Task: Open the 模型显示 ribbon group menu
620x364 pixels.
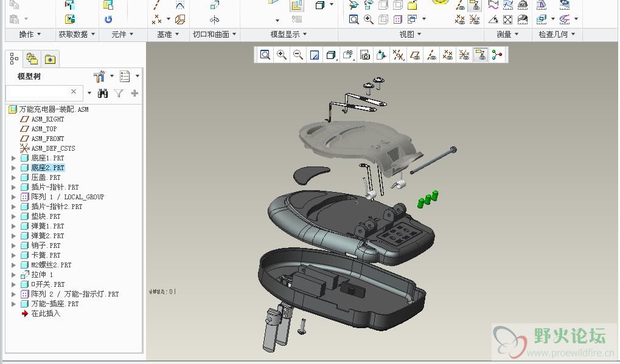Action: point(288,35)
